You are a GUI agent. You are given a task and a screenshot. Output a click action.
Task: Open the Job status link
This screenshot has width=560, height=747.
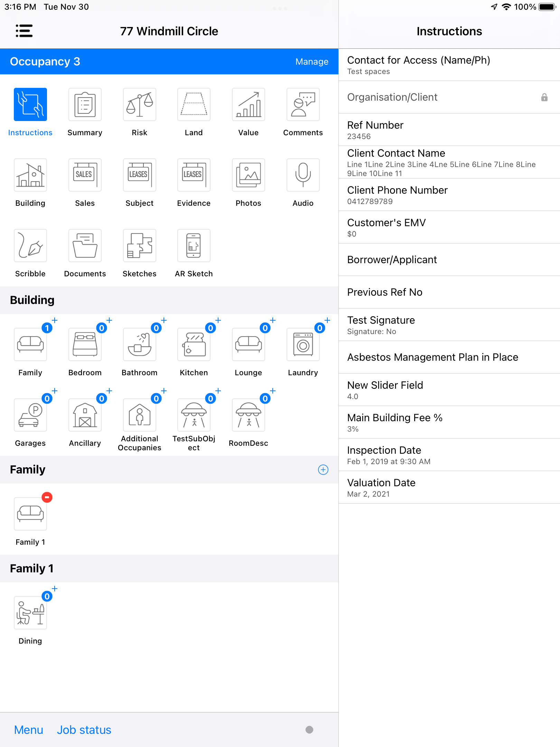(84, 730)
